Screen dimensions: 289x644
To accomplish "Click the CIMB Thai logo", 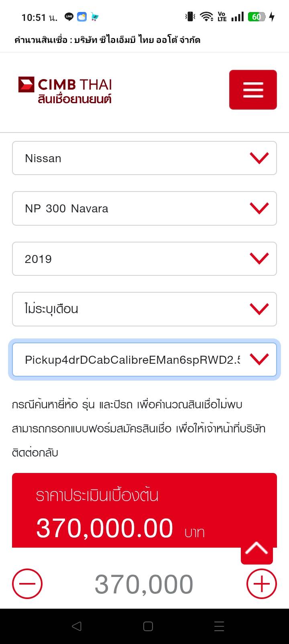I will [x=65, y=90].
